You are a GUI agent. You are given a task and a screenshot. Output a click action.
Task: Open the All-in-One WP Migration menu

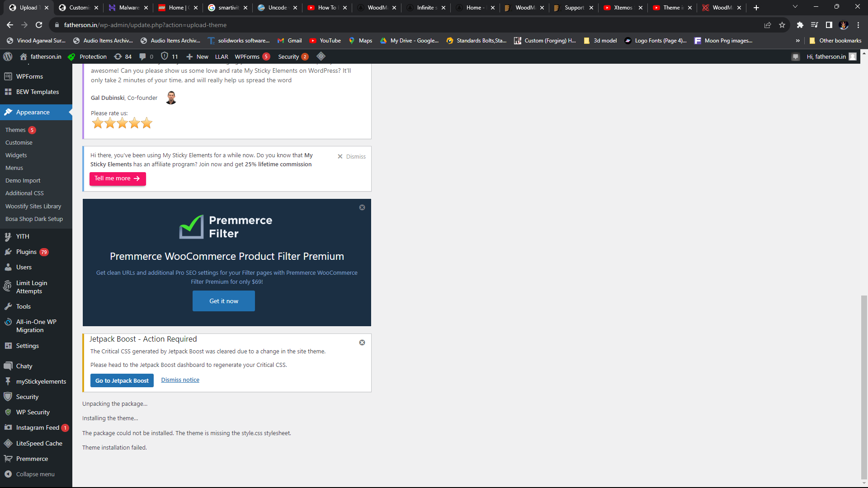[36, 326]
